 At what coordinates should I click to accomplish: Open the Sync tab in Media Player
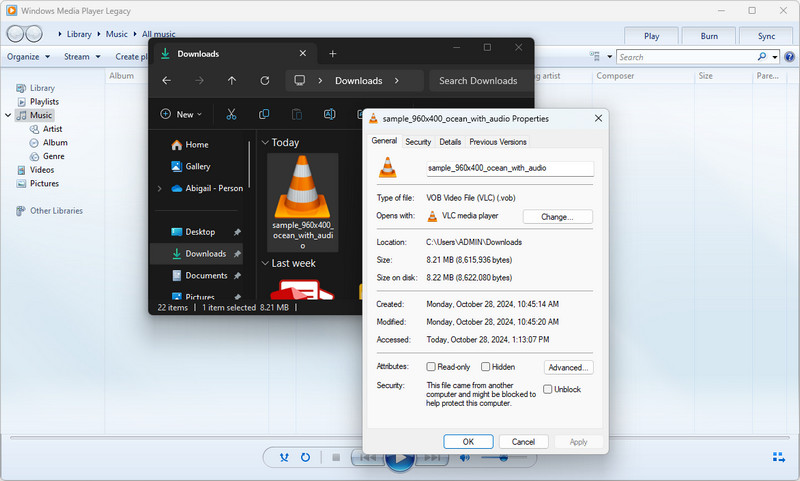[766, 36]
